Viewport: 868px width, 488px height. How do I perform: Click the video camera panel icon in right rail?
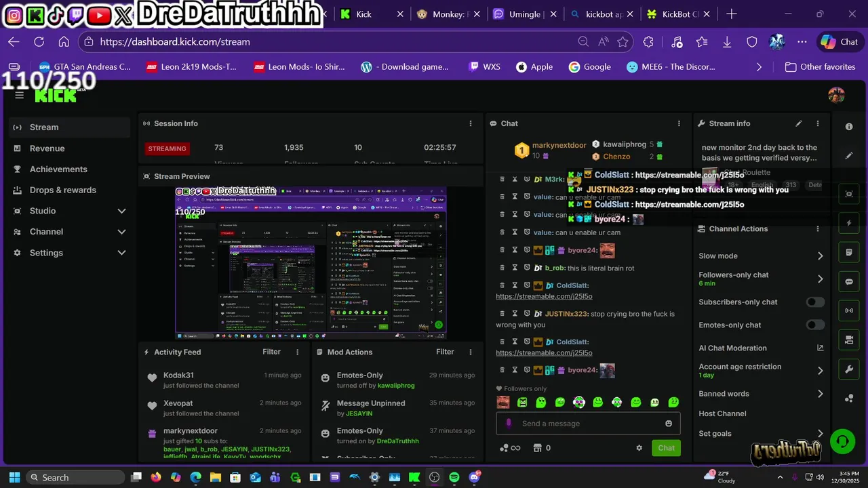[849, 340]
